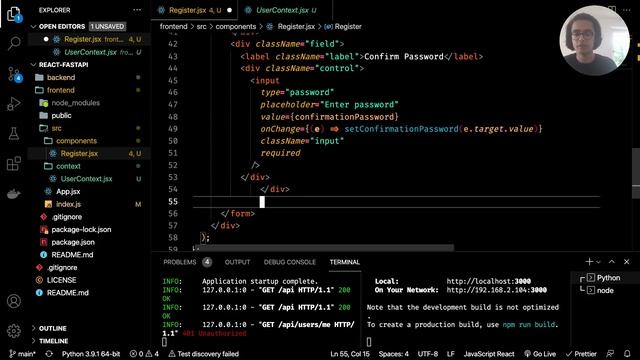
Task: Maximize the panel with up chevron
Action: tap(611, 262)
